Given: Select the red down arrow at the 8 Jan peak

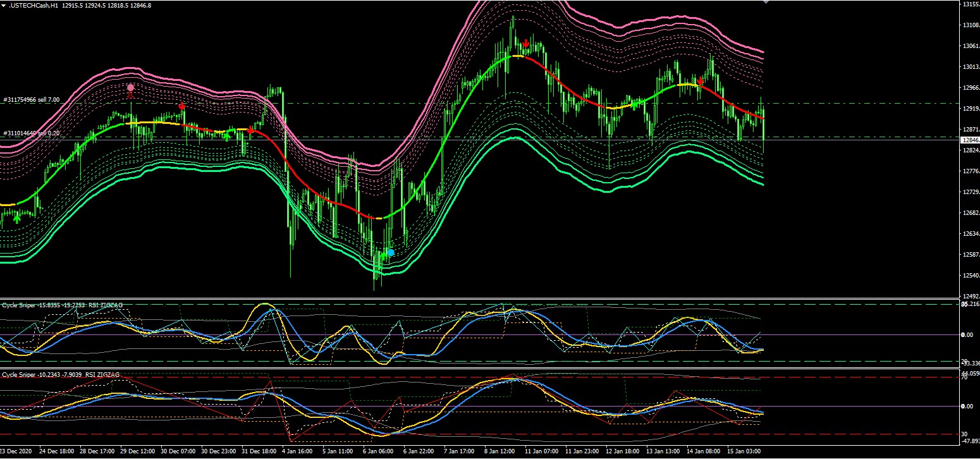Looking at the screenshot, I should coord(526,44).
